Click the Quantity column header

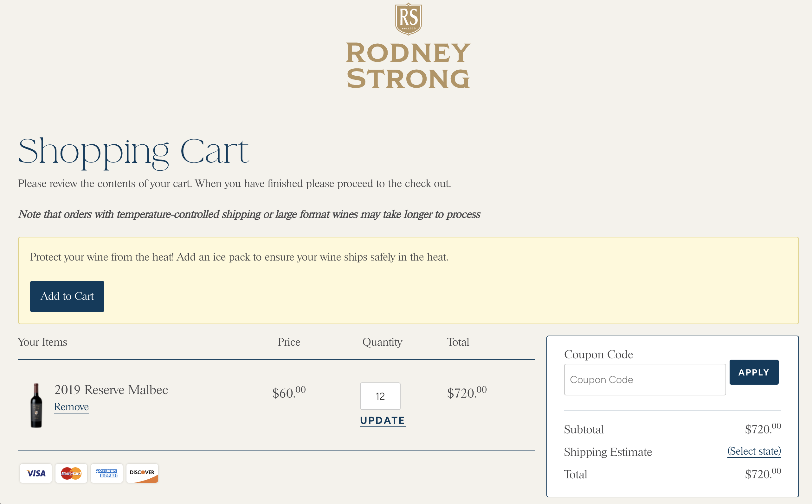coord(382,342)
